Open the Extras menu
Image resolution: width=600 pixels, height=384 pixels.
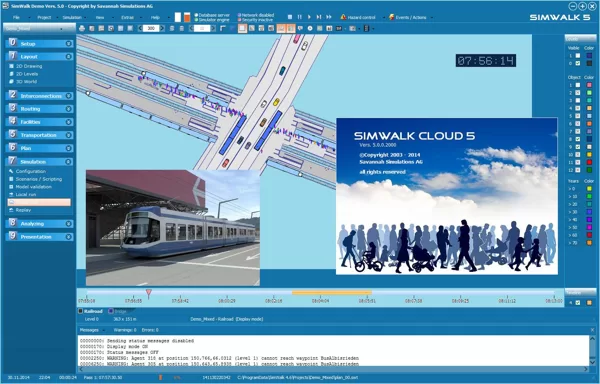(x=127, y=18)
